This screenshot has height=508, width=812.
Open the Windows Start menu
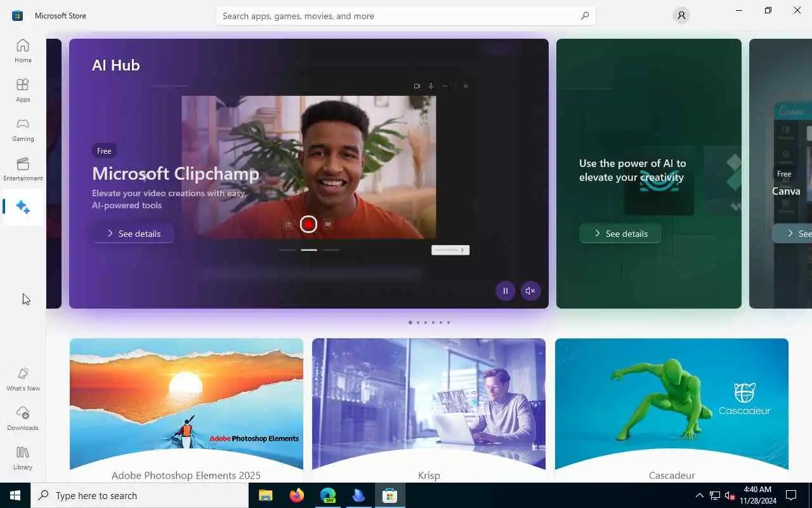tap(15, 495)
